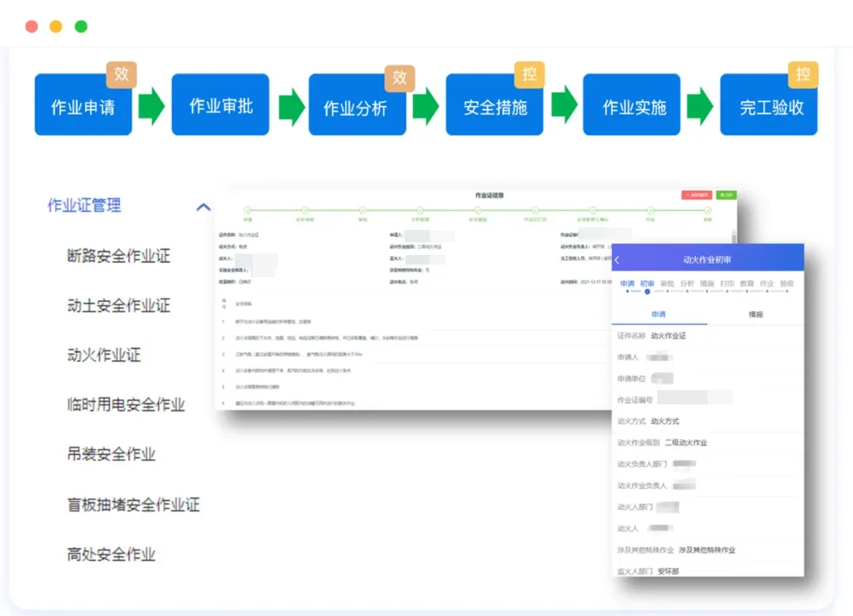The width and height of the screenshot is (853, 616).
Task: Select the 作业分析 workflow step box
Action: tap(358, 104)
